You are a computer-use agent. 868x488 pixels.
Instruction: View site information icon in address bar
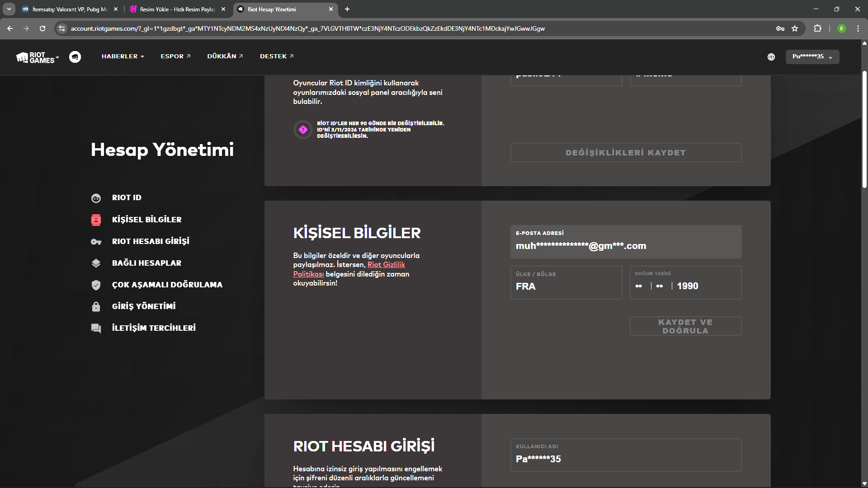[x=62, y=28]
